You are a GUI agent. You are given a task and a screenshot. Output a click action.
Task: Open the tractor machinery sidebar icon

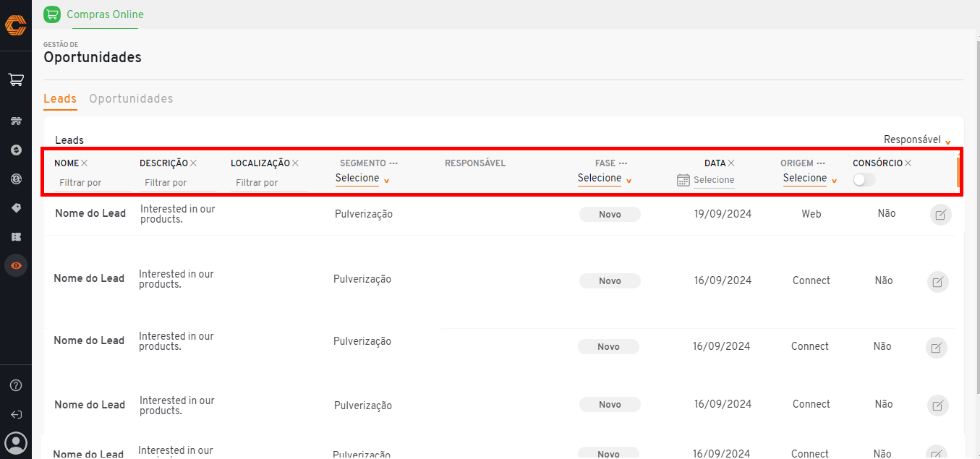[x=16, y=121]
